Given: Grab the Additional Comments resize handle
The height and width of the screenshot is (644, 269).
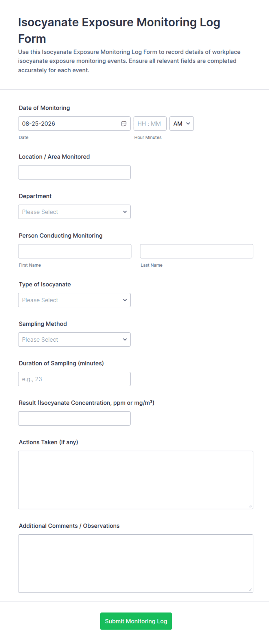Looking at the screenshot, I should pos(250,590).
